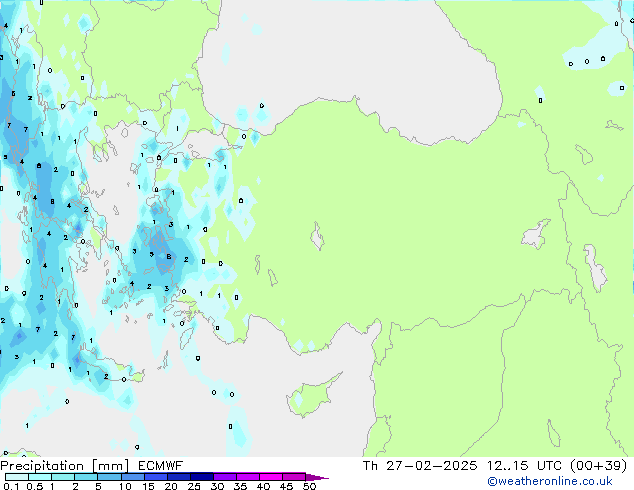Click the 25 to 30 mm dark navy swatch
This screenshot has width=634, height=490.
pos(202,477)
